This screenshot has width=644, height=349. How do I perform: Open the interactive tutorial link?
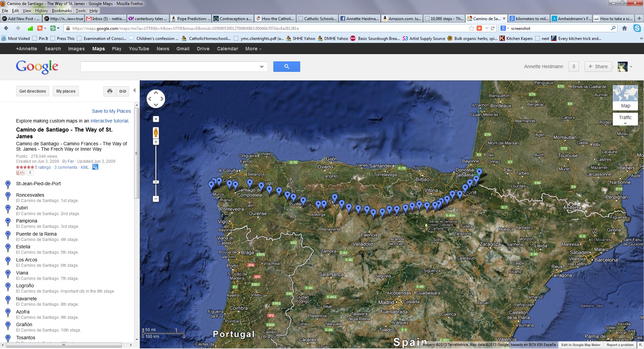pyautogui.click(x=109, y=121)
